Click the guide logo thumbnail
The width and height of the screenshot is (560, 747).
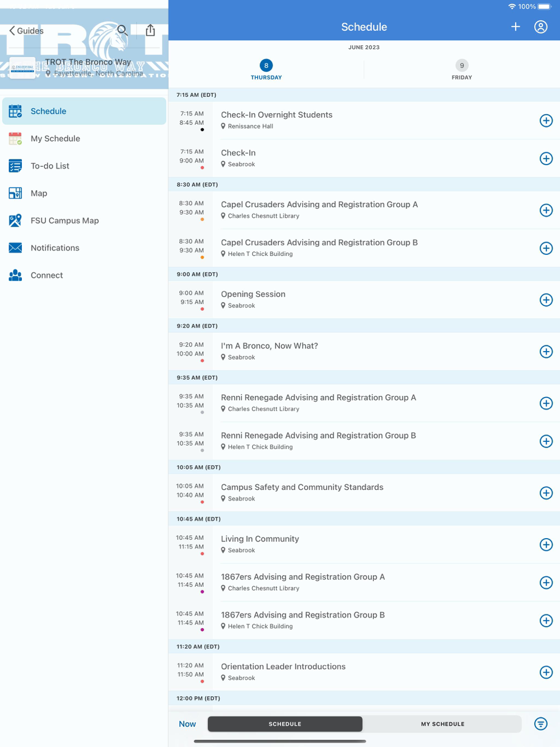[22, 68]
